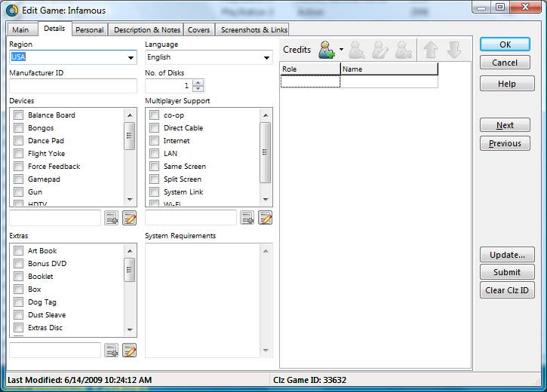
Task: Click the edit-list icon under Multiplayer Support
Action: point(265,218)
